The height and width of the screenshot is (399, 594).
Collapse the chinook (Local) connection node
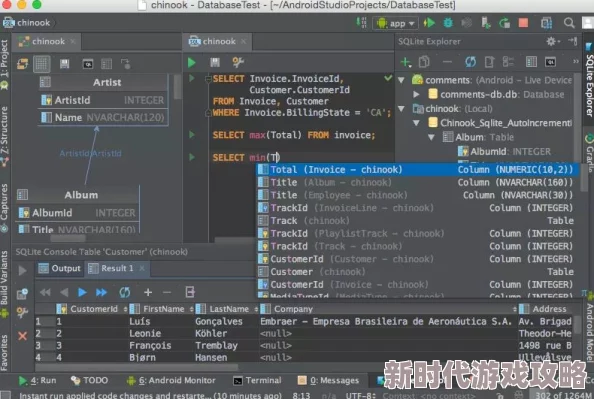(401, 109)
